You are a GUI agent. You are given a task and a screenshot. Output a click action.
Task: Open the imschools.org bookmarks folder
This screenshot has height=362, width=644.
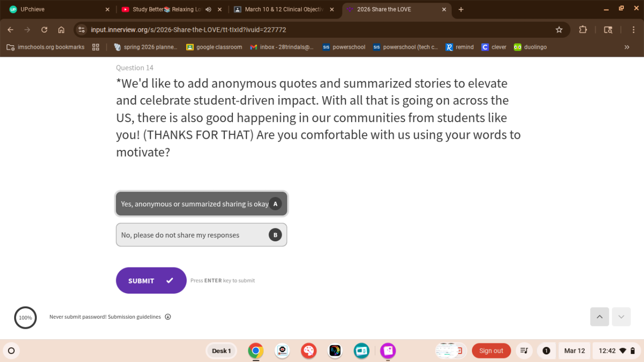click(x=45, y=47)
